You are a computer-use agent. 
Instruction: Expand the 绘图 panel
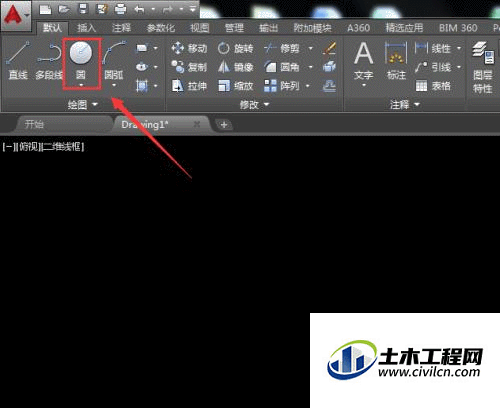83,105
